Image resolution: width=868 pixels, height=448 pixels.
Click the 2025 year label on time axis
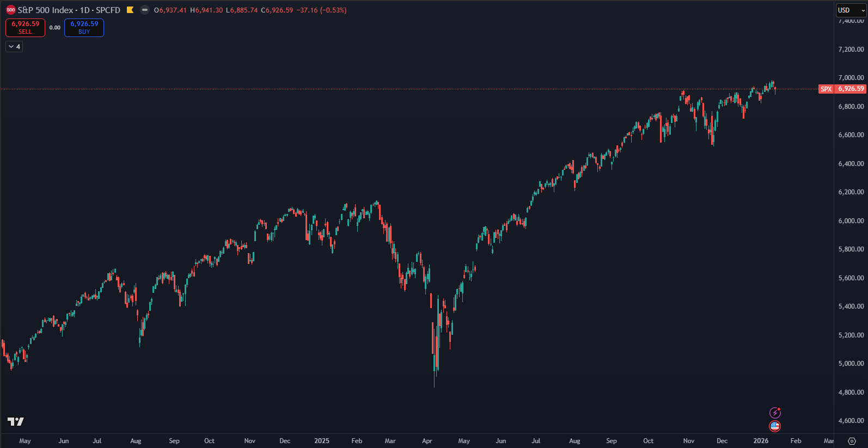322,441
